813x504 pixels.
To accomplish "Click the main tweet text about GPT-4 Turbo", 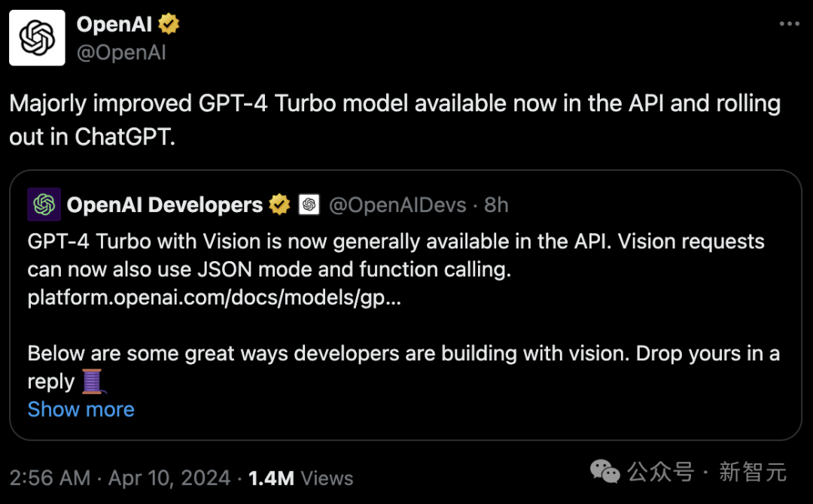I will pyautogui.click(x=395, y=120).
